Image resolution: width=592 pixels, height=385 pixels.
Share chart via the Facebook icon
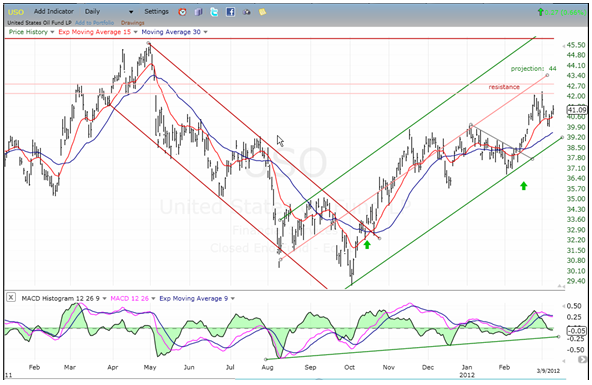(x=230, y=12)
